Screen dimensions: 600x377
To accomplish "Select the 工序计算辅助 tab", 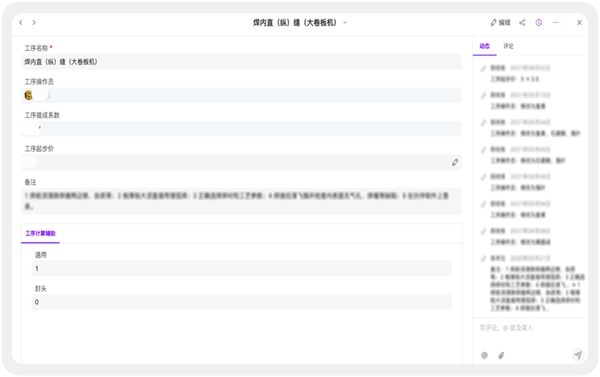I will point(40,233).
